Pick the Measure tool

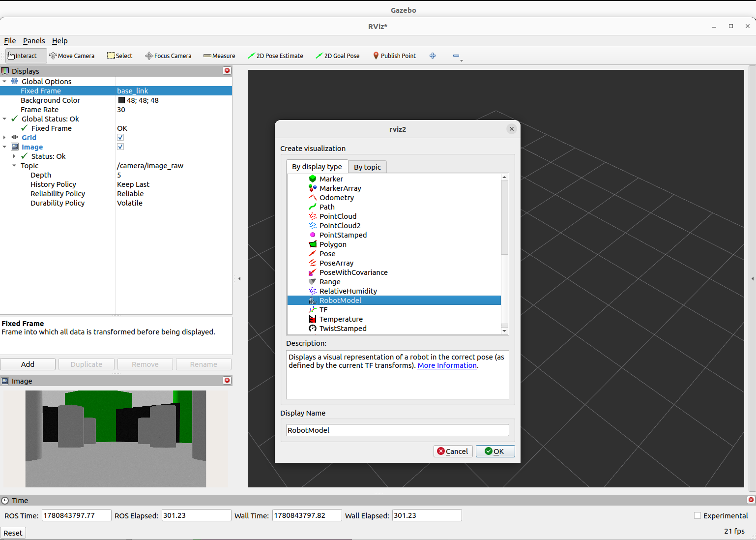click(219, 56)
